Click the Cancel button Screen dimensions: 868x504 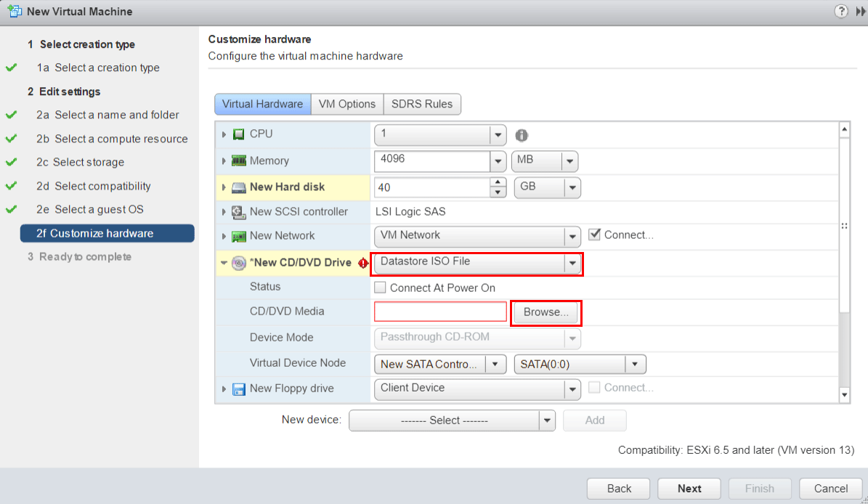coord(830,489)
